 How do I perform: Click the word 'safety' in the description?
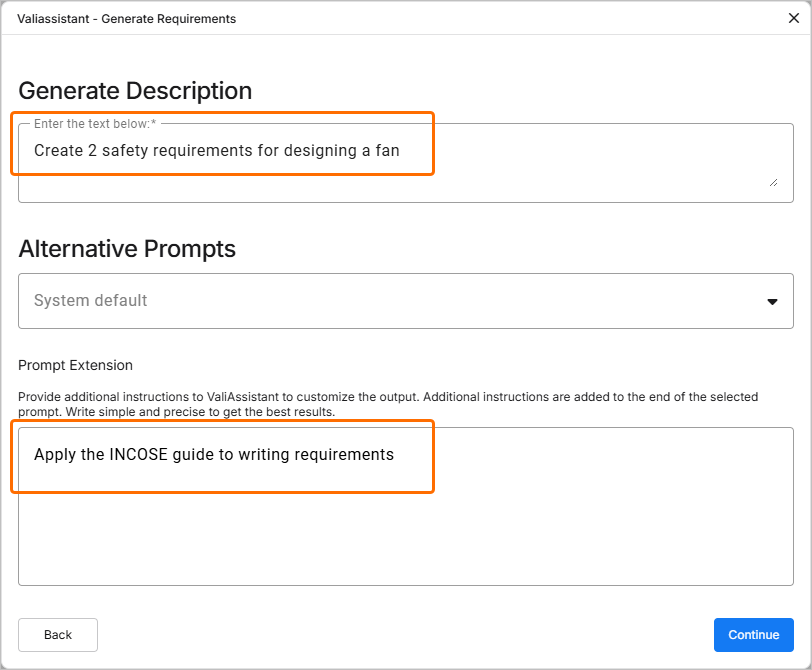(x=125, y=151)
